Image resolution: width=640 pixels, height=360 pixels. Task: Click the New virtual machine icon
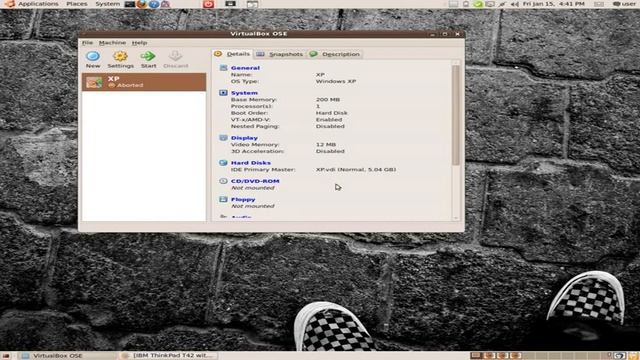pyautogui.click(x=93, y=56)
